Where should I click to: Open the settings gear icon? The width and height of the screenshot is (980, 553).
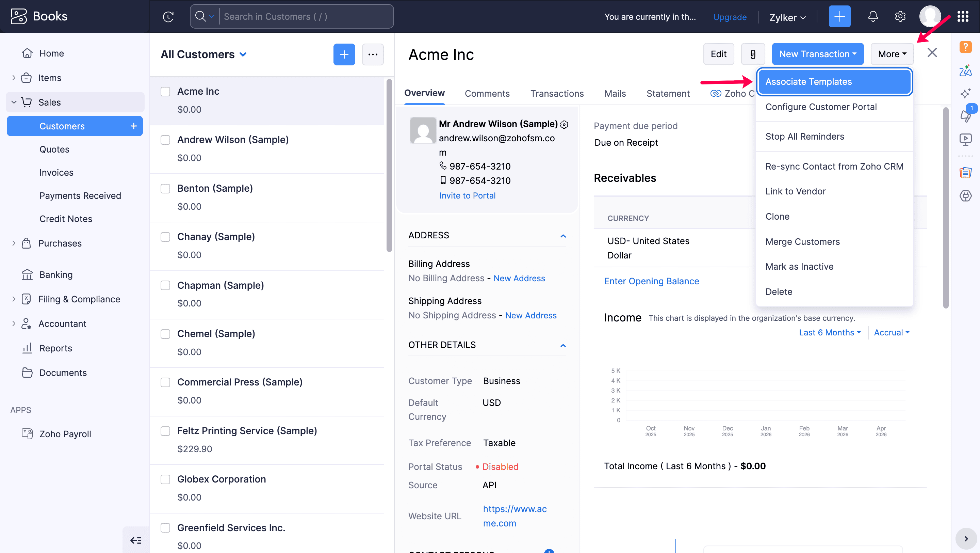900,16
